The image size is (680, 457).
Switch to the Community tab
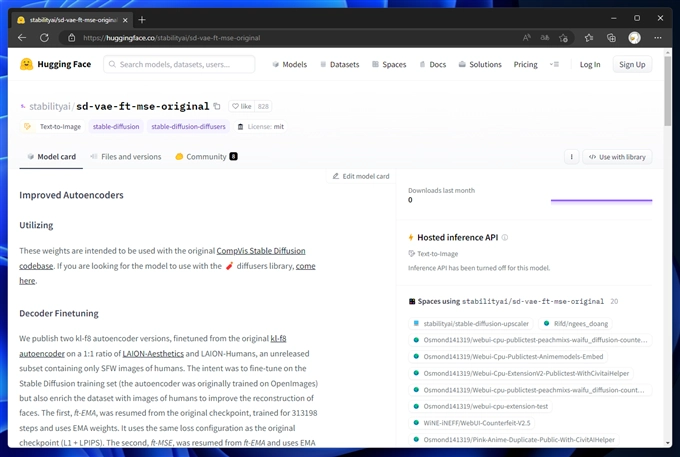click(206, 157)
